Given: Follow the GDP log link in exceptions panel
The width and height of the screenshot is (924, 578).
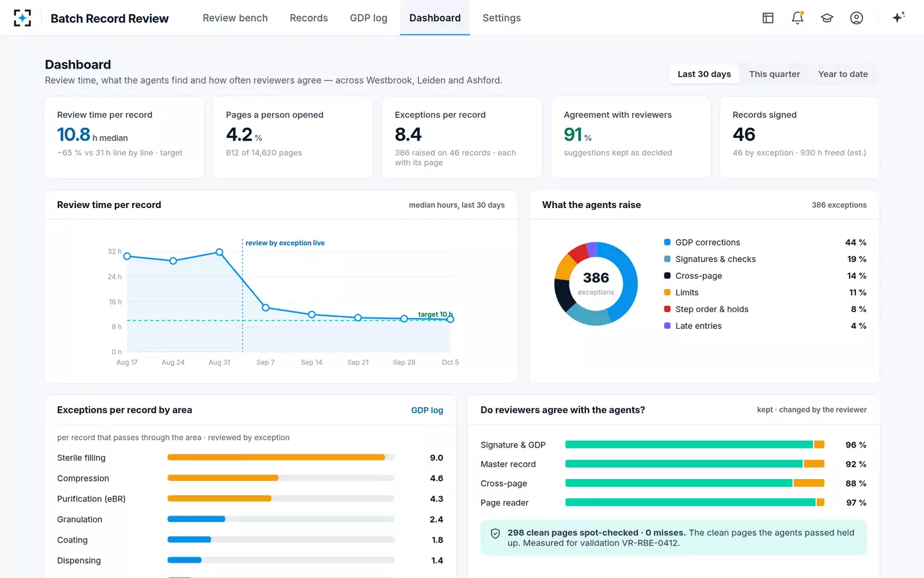Looking at the screenshot, I should (x=427, y=410).
